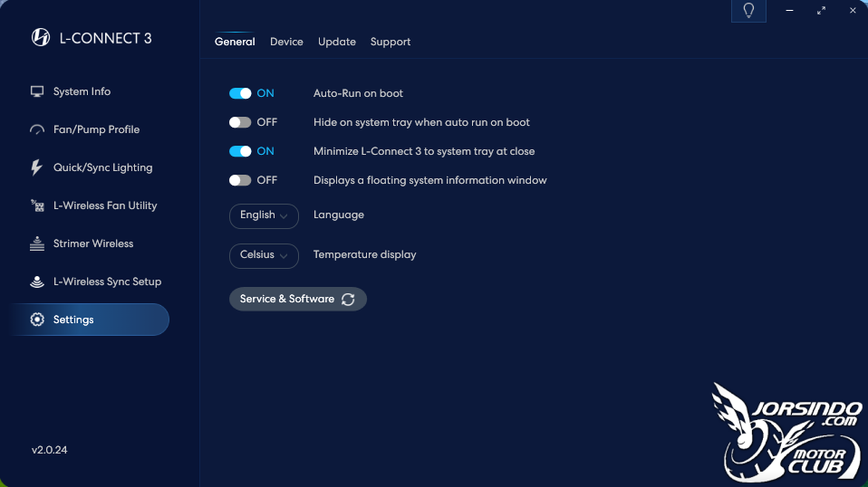868x487 pixels.
Task: Open the Update tab
Action: click(336, 42)
